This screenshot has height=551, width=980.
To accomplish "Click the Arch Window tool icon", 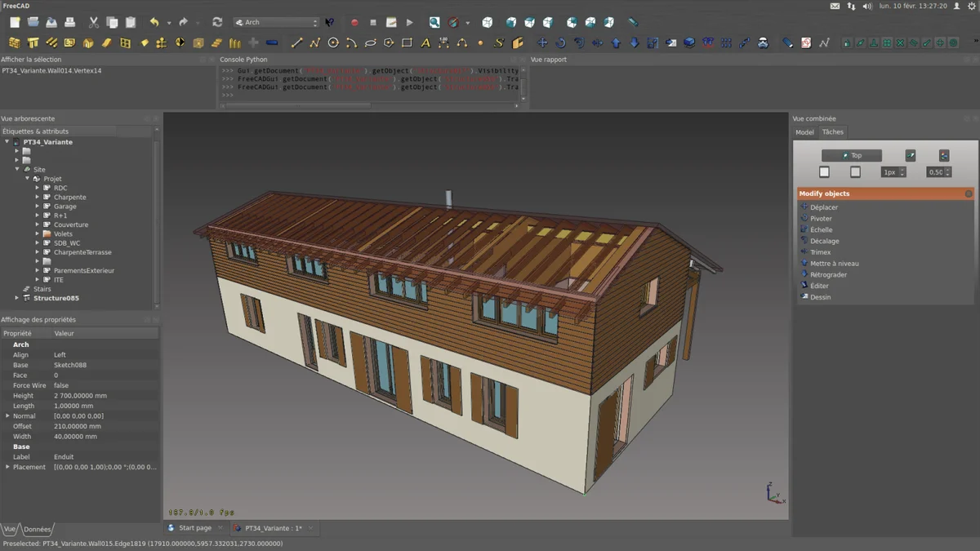I will [125, 42].
